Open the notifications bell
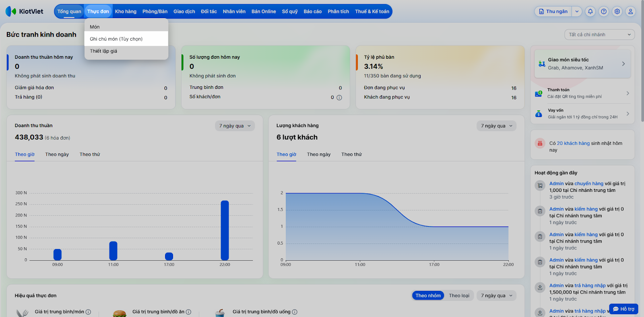 pyautogui.click(x=590, y=12)
